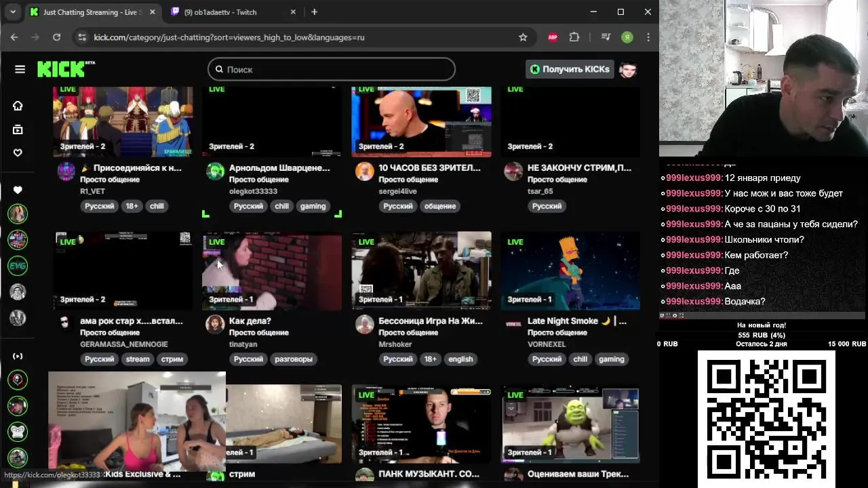
Task: Click the english tag under Mrshoker
Action: tap(460, 359)
